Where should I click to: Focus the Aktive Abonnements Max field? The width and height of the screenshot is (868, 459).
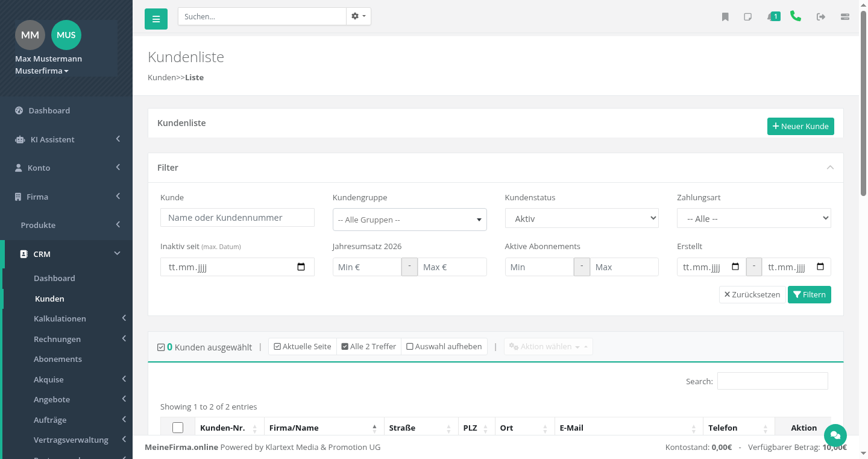[624, 267]
